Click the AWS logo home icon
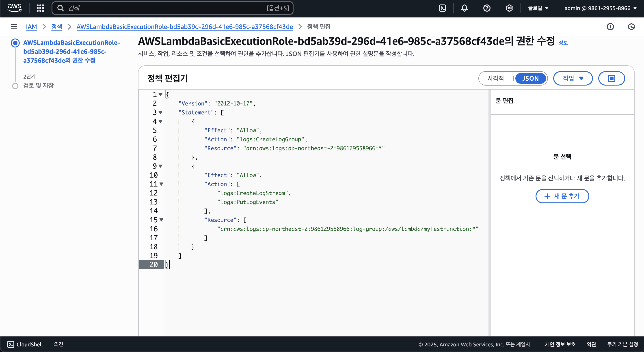This screenshot has width=644, height=352. pos(15,8)
